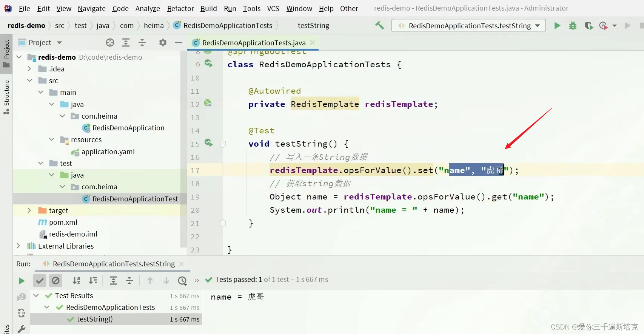Place cursor on line 19 in editor
The image size is (644, 334).
pyautogui.click(x=411, y=197)
